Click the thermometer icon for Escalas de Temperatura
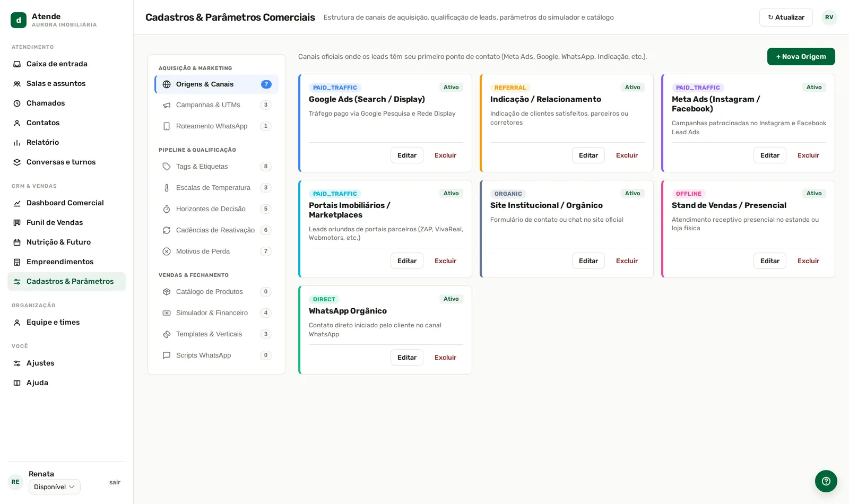 (x=167, y=188)
